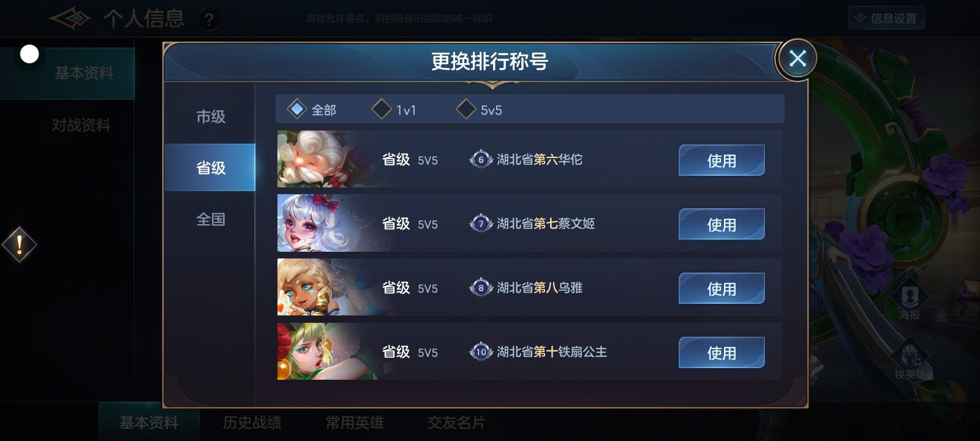
Task: Use the 湖北省第六华佗 title
Action: coord(722,160)
